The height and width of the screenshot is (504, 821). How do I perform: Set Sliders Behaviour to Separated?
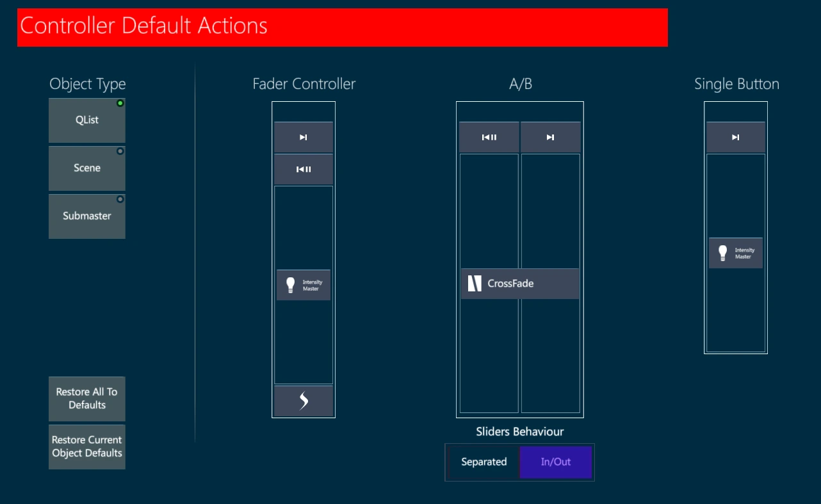coord(484,462)
